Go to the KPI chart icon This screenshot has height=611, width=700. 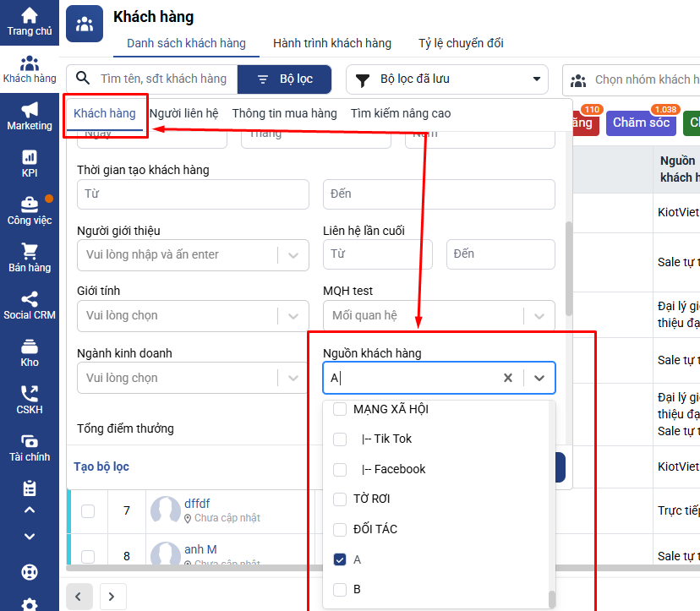(x=30, y=158)
